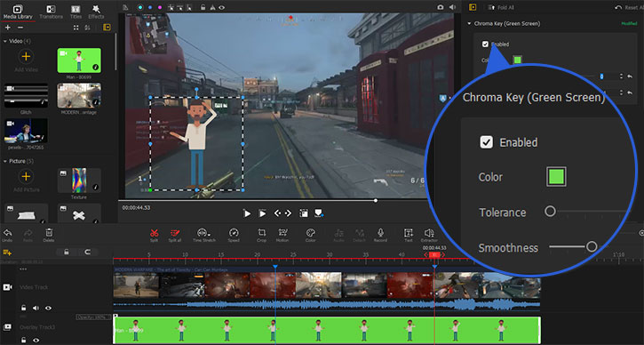This screenshot has height=345, width=644.
Task: Click the Split all tool
Action: 175,236
